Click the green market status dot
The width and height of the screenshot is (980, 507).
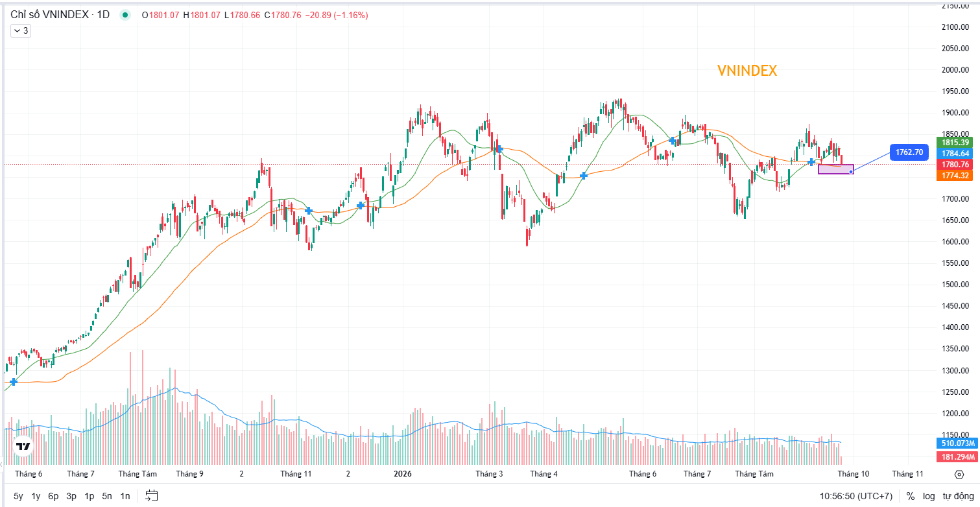(x=125, y=15)
